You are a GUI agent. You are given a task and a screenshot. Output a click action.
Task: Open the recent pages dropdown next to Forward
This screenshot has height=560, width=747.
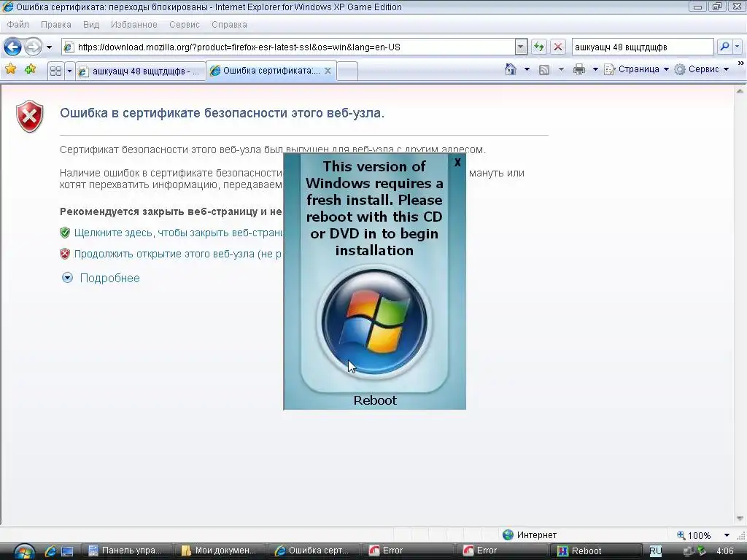(49, 47)
